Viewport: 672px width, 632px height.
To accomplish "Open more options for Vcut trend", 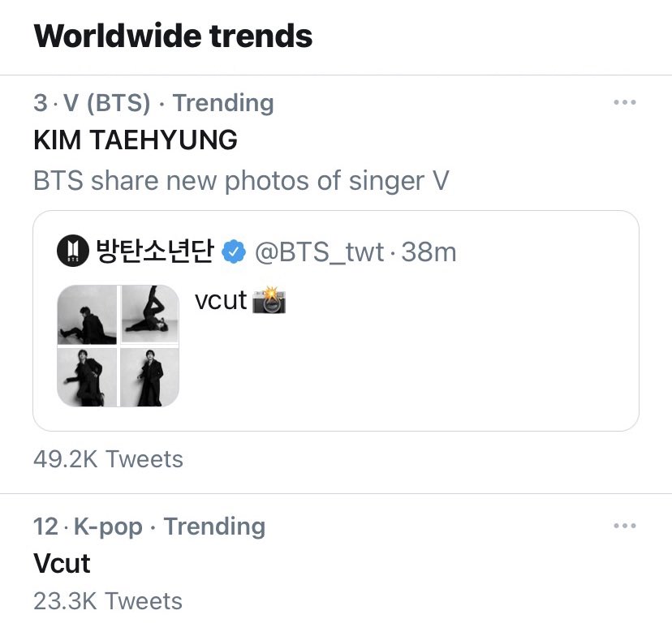I will [624, 527].
